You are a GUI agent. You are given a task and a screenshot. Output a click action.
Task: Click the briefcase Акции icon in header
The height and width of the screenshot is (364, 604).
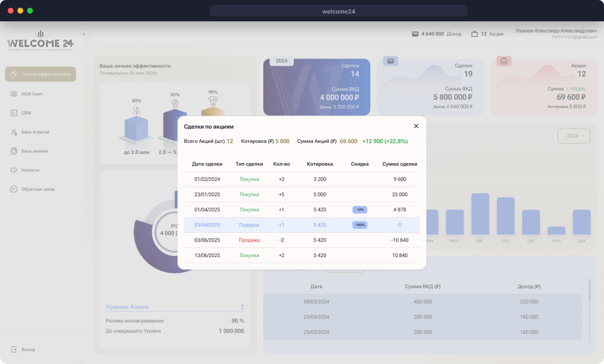click(474, 34)
